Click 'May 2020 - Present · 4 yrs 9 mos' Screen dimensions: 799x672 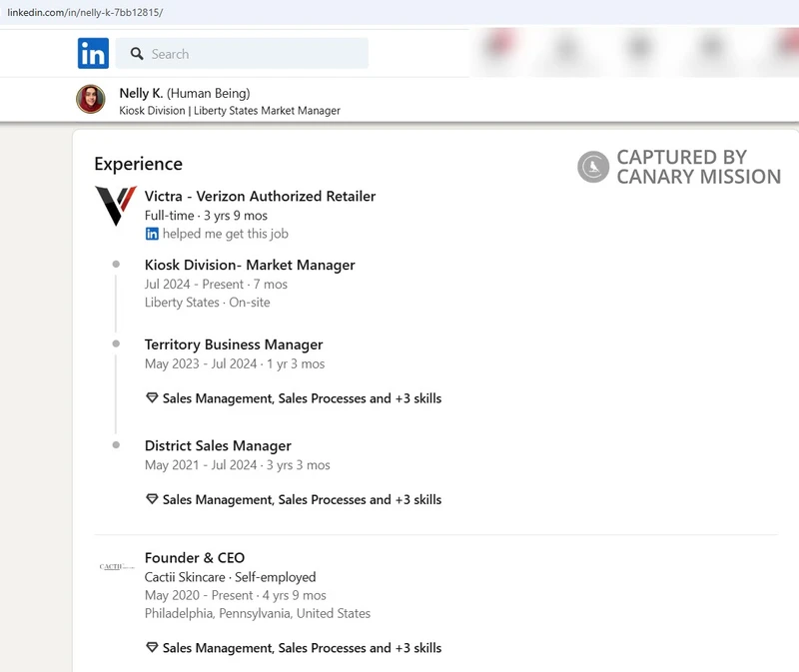[x=235, y=595]
